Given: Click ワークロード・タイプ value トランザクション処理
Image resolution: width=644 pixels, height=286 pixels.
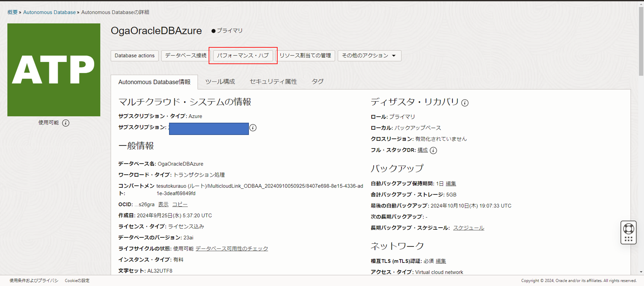Looking at the screenshot, I should tap(199, 175).
